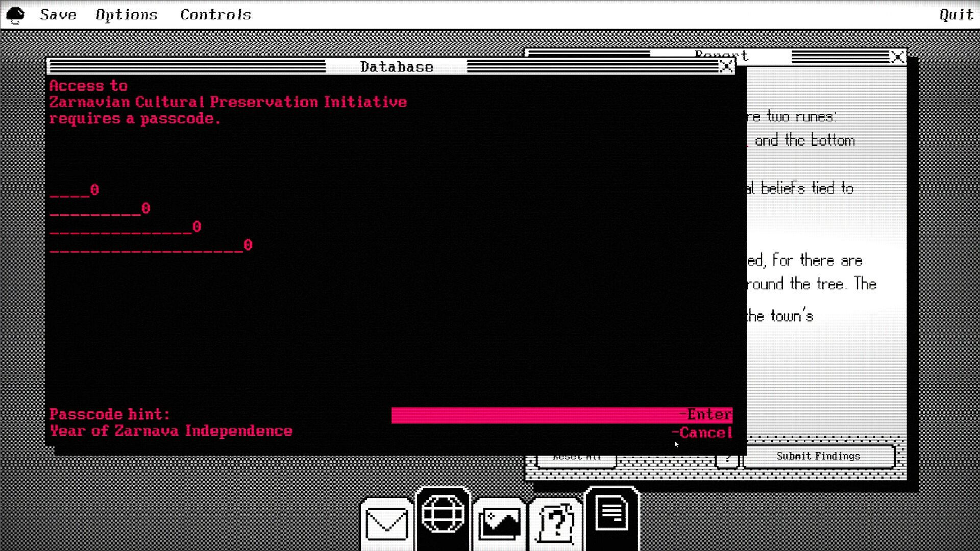Open the picture gallery icon in dock
980x551 pixels.
(x=499, y=523)
